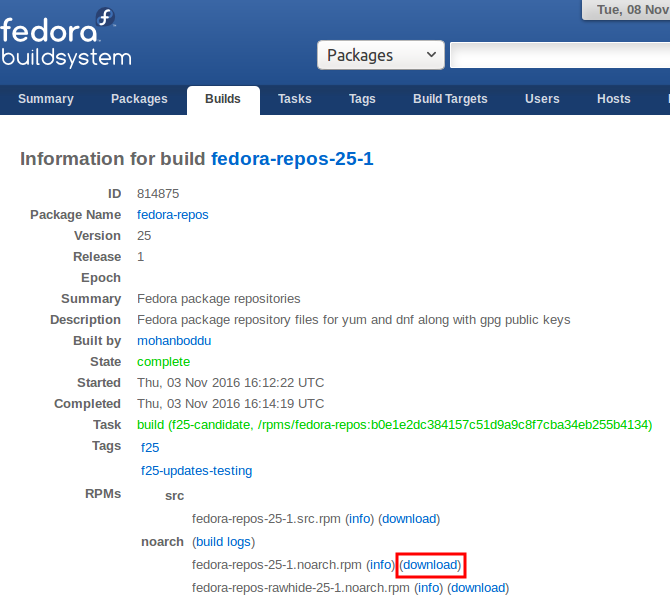670x600 pixels.
Task: Open the Packages search type dropdown
Action: click(381, 55)
